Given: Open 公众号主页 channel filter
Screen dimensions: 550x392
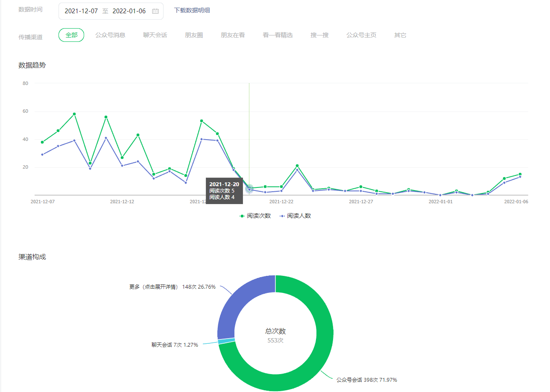Looking at the screenshot, I should point(361,35).
